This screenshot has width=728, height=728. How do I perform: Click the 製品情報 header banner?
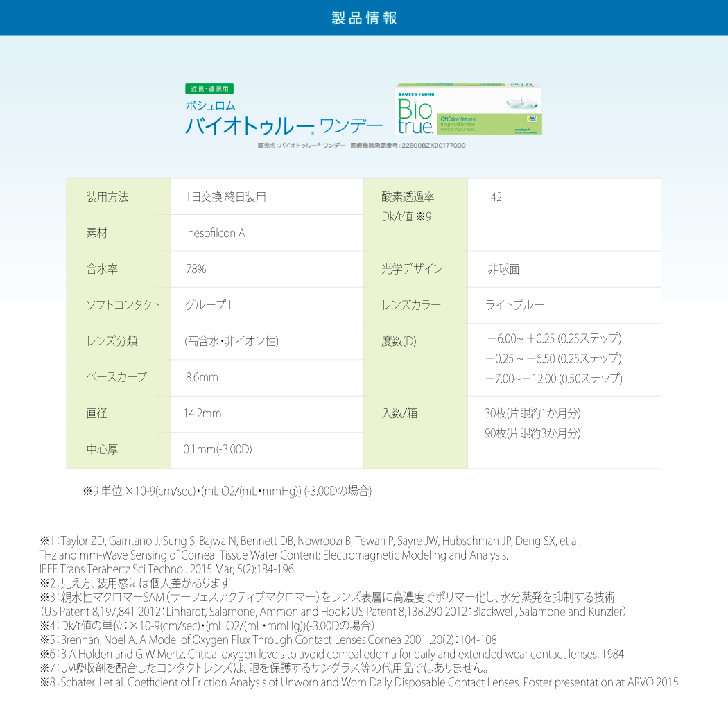[364, 17]
